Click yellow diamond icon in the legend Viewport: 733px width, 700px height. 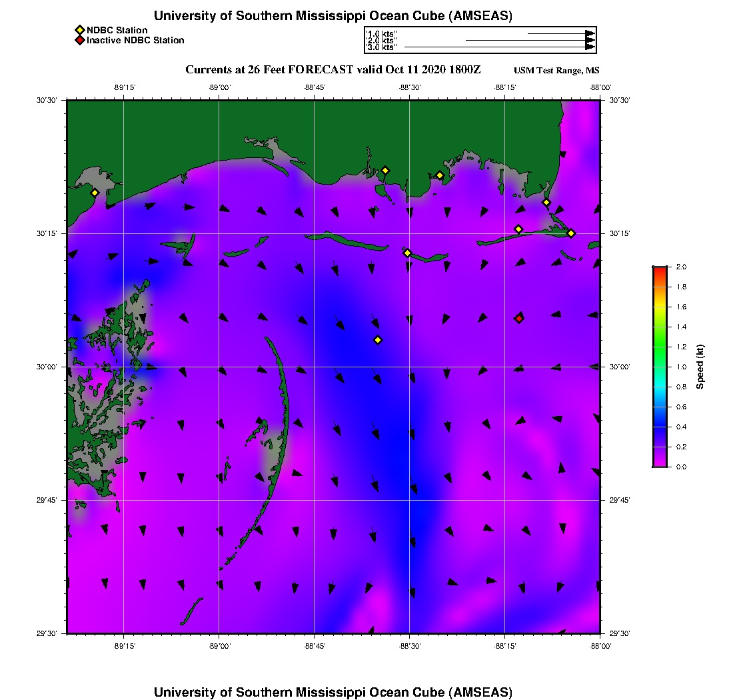79,30
